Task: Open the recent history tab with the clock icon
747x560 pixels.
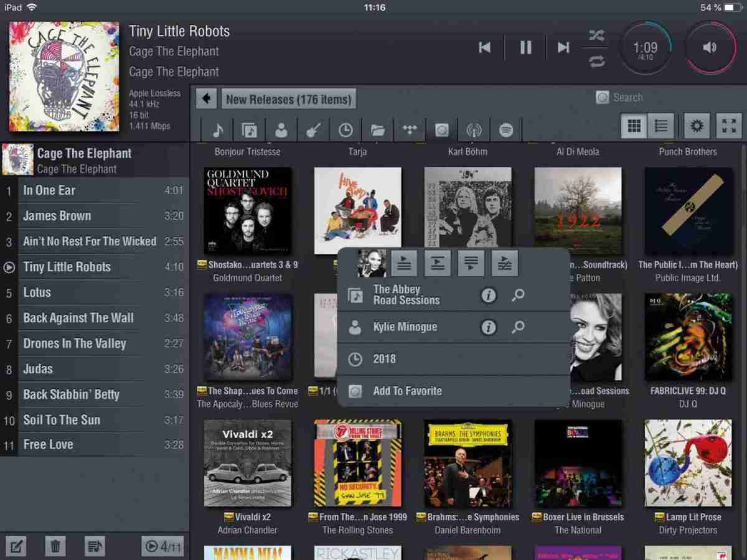Action: point(345,130)
